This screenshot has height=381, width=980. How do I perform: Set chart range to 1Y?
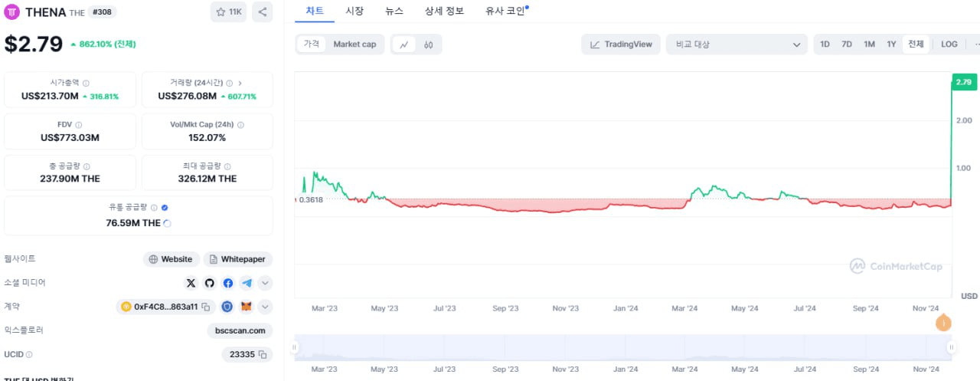(891, 44)
